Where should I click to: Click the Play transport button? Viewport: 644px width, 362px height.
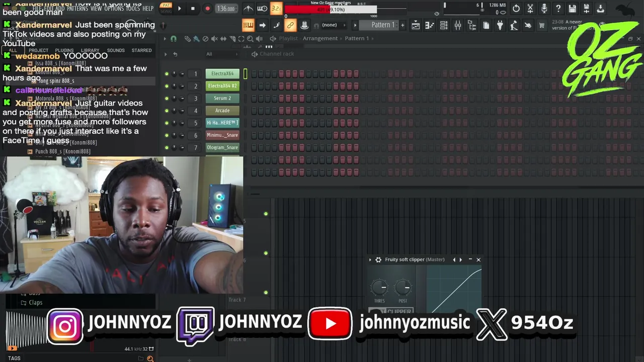click(x=180, y=9)
